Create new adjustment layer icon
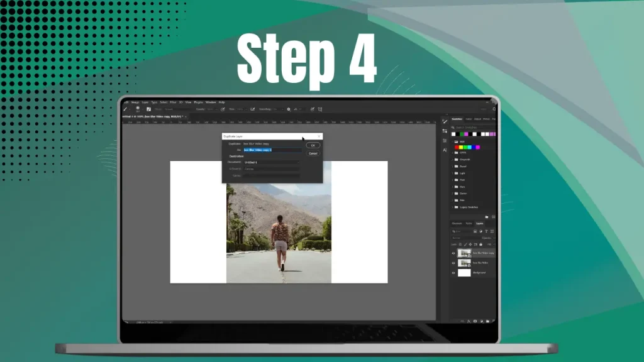The width and height of the screenshot is (644, 362). [482, 321]
